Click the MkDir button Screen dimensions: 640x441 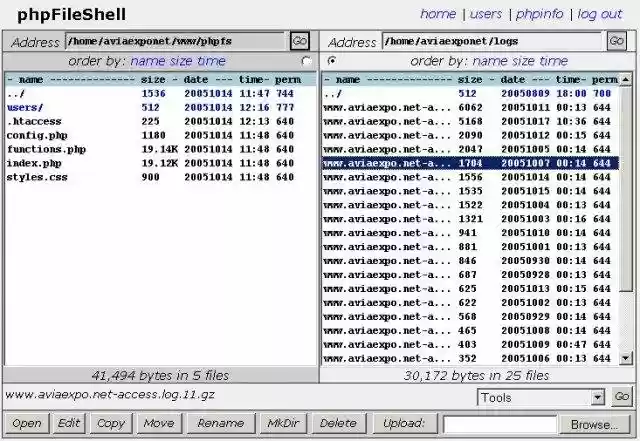pyautogui.click(x=283, y=423)
